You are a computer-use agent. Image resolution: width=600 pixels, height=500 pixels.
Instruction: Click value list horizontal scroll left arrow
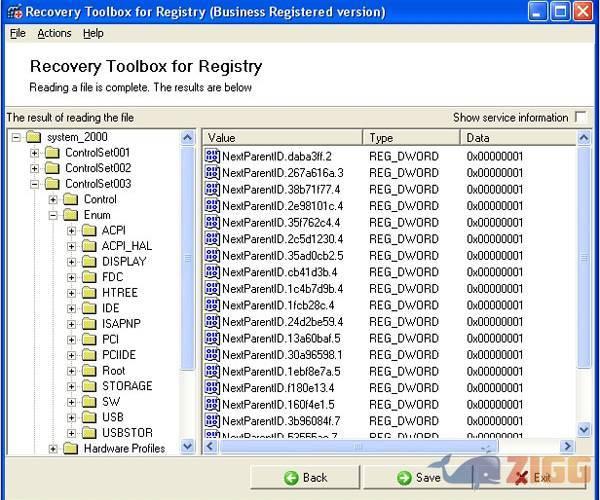[210, 446]
